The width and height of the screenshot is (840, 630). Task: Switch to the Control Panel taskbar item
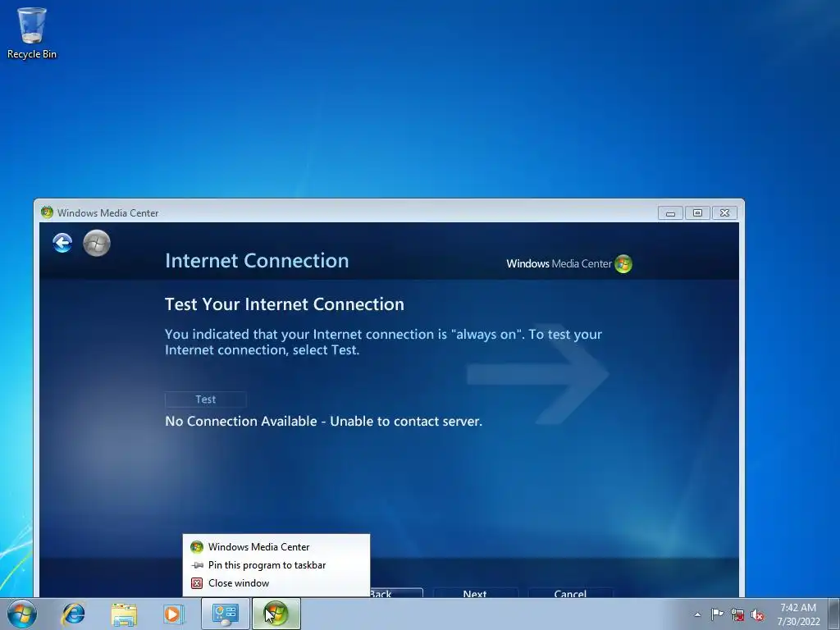(225, 614)
